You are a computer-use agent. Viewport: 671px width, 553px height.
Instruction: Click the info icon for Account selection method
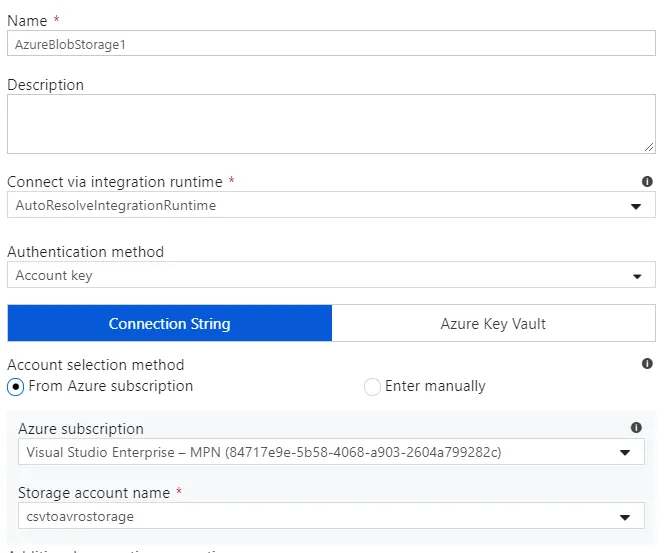(x=647, y=364)
